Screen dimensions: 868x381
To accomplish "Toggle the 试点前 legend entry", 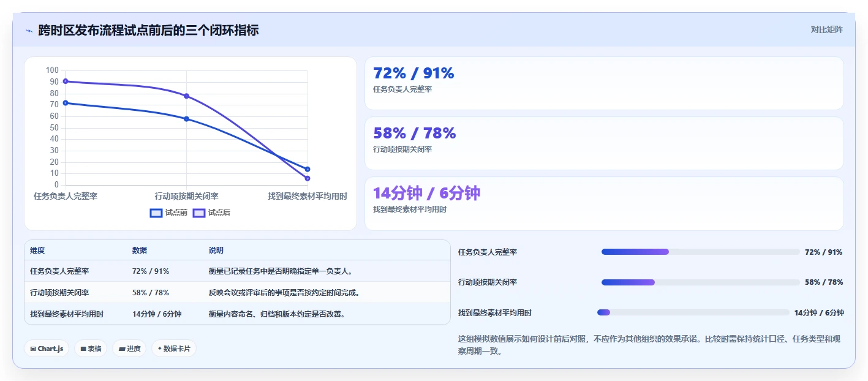I will [x=168, y=213].
